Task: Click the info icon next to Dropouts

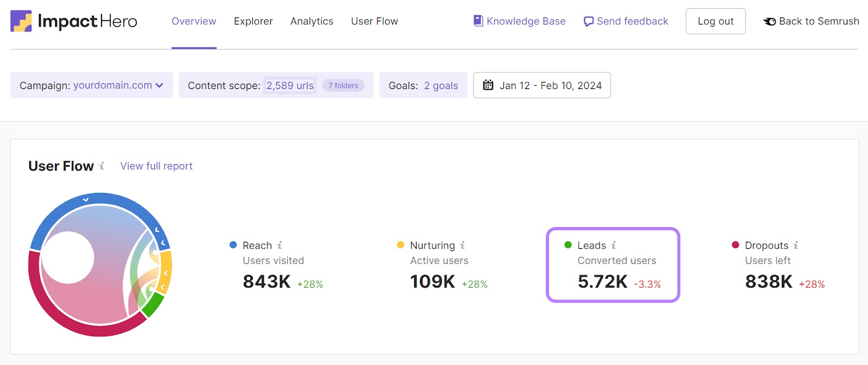Action: tap(796, 246)
